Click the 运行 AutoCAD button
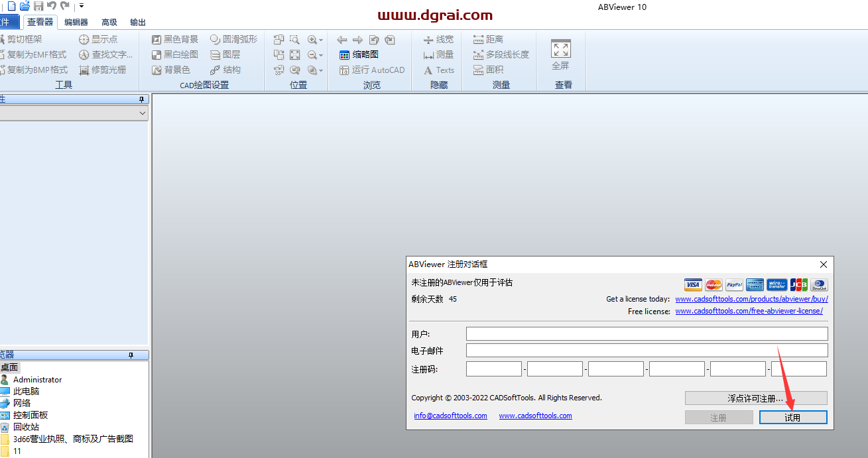The height and width of the screenshot is (458, 868). click(x=371, y=70)
